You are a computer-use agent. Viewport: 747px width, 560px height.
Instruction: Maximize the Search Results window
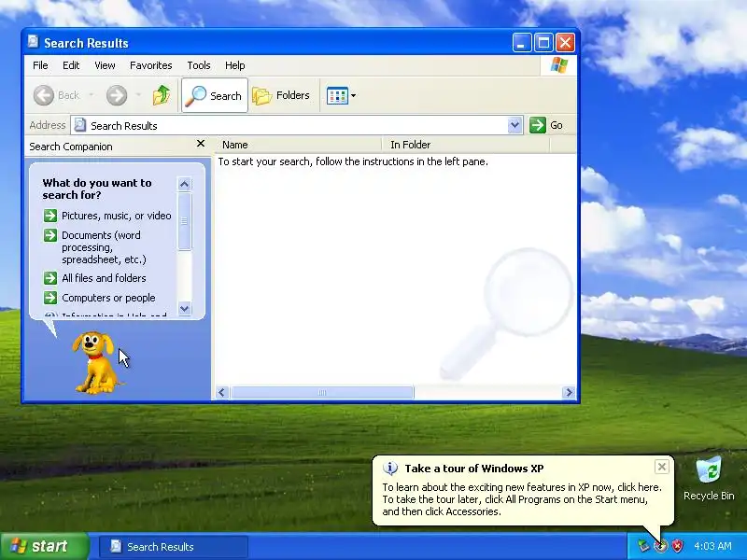543,43
